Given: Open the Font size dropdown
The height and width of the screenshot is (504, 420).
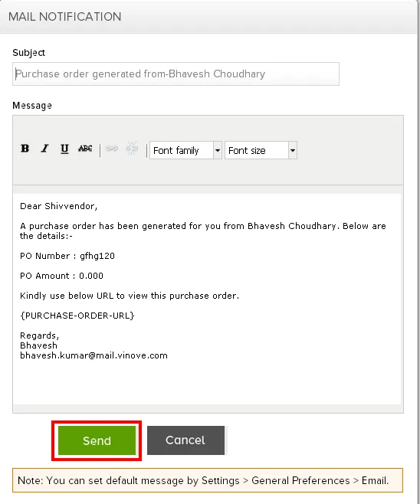Looking at the screenshot, I should [256, 150].
